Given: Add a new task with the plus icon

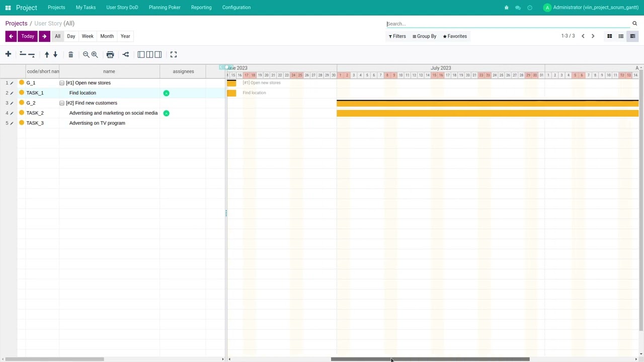Looking at the screenshot, I should pos(8,54).
